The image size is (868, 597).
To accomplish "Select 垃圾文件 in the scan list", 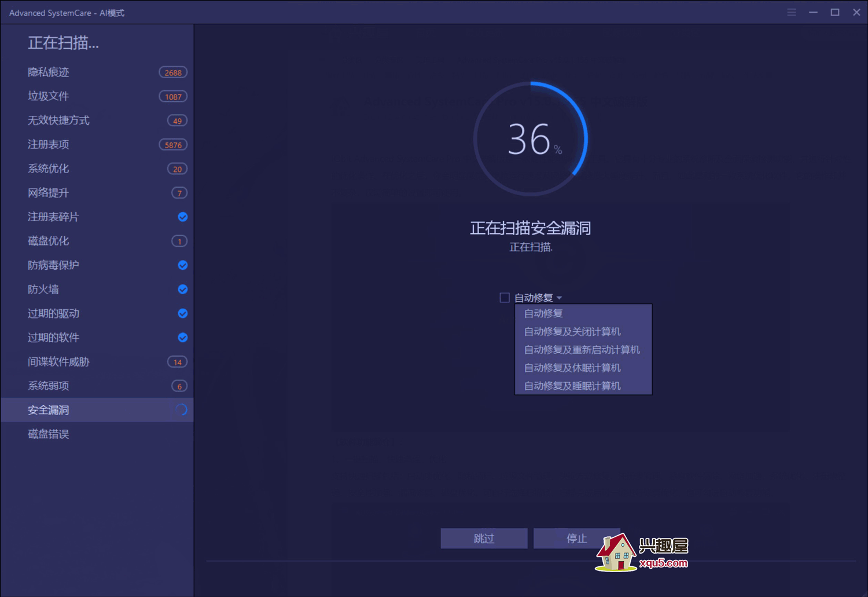I will click(97, 96).
